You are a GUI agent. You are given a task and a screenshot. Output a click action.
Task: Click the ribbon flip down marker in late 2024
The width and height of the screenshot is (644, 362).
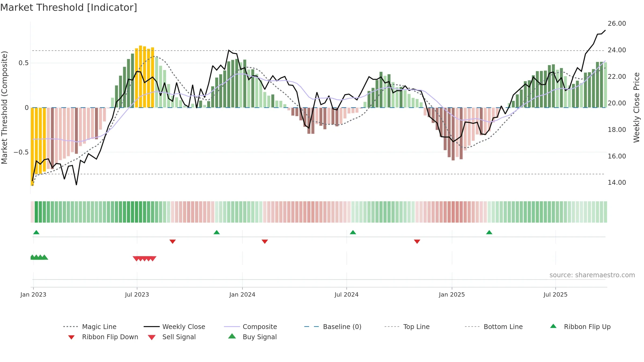pos(417,242)
